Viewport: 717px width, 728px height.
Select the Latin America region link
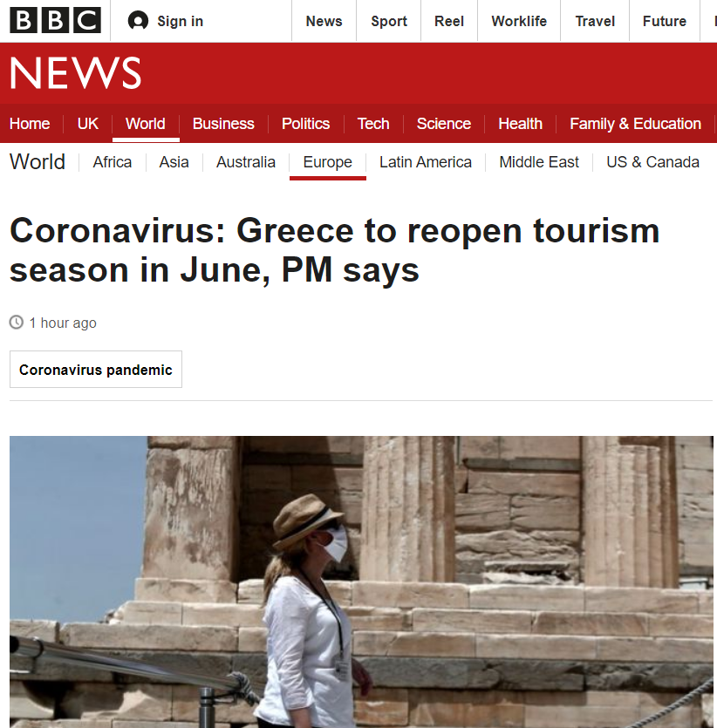coord(426,162)
